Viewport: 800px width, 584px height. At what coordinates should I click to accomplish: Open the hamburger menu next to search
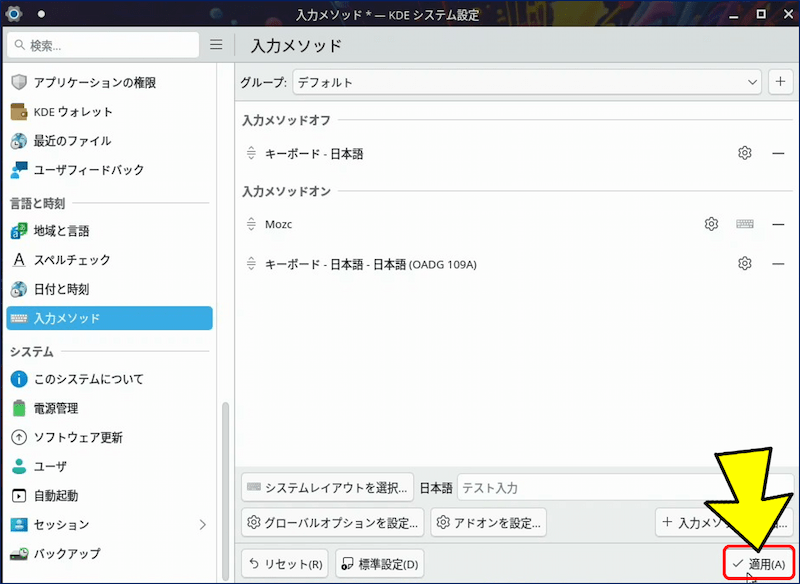(216, 45)
